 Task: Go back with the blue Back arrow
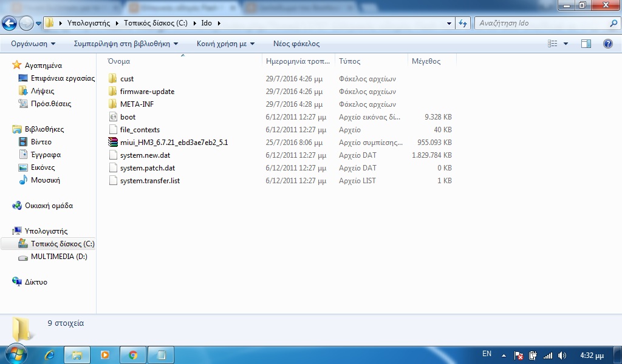click(10, 24)
